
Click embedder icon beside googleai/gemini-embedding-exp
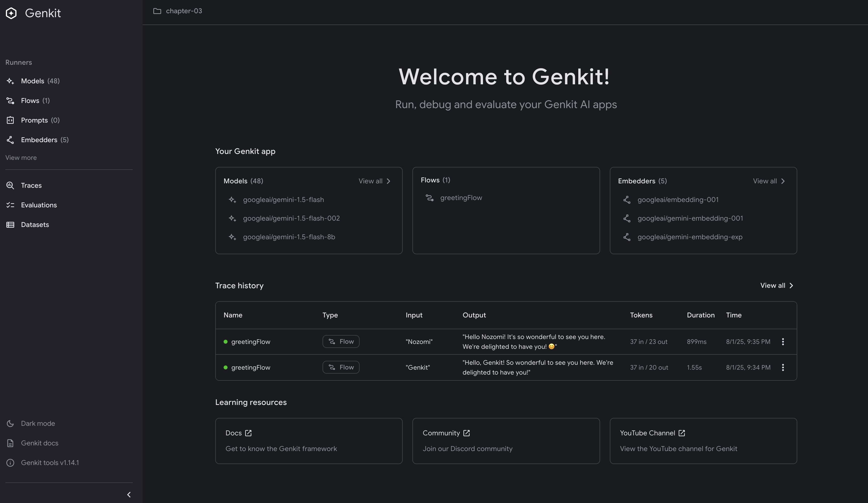click(x=627, y=237)
